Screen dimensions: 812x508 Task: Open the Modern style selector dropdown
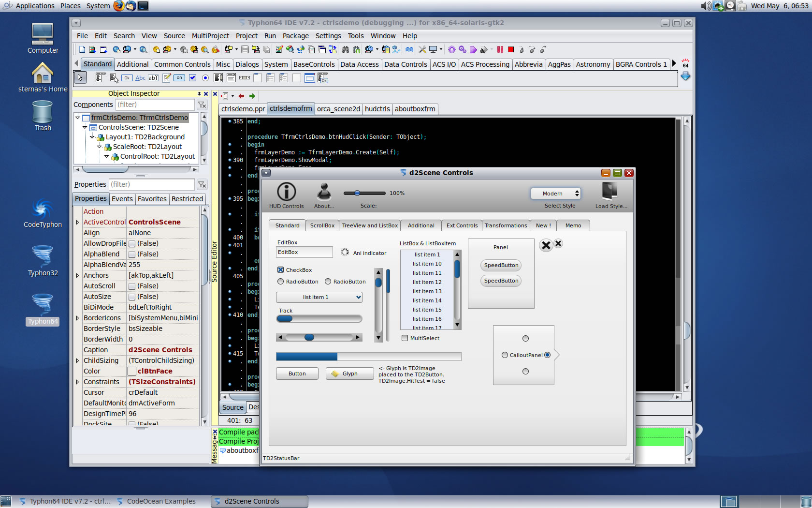click(555, 194)
